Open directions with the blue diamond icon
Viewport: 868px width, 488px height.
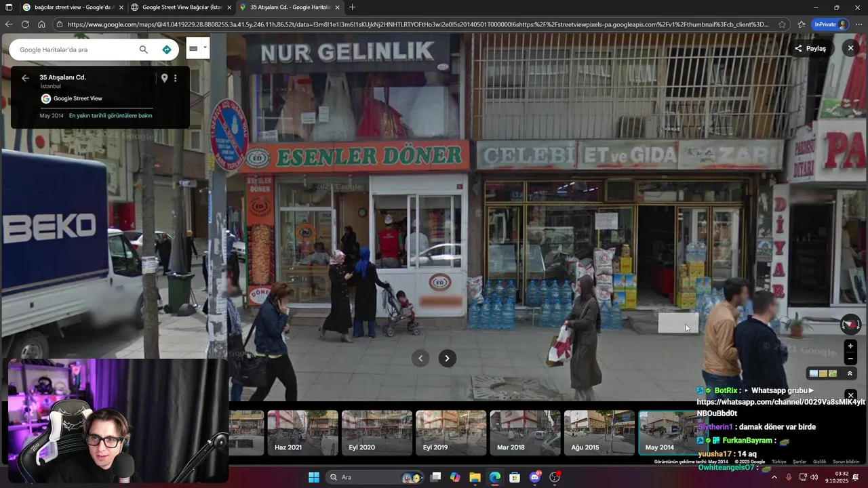click(167, 49)
